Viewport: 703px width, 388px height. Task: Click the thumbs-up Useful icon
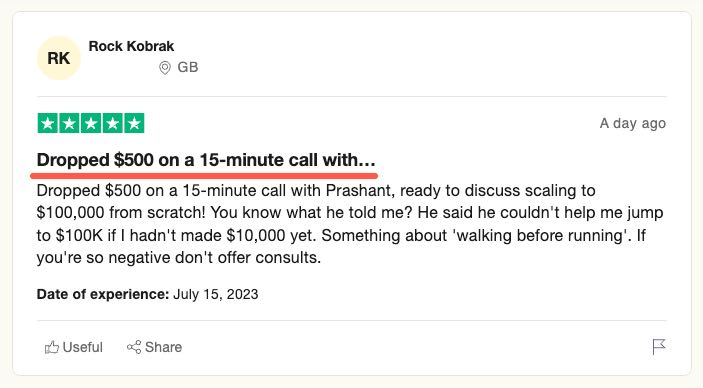(52, 347)
